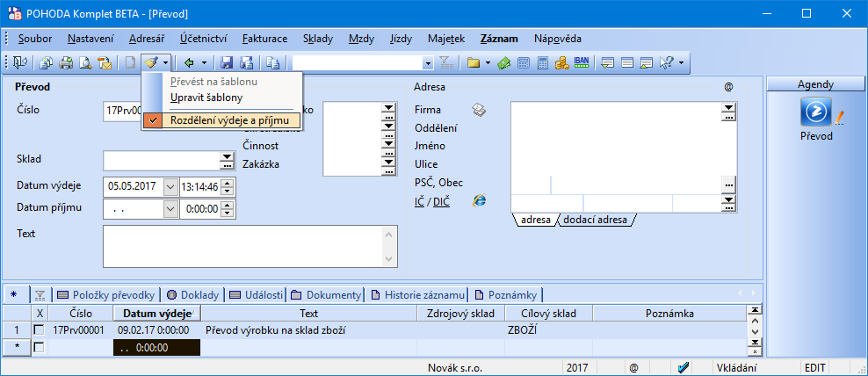Click the Internet Explorer icon beside IČ / DIČ
This screenshot has height=376, width=868.
[x=479, y=201]
